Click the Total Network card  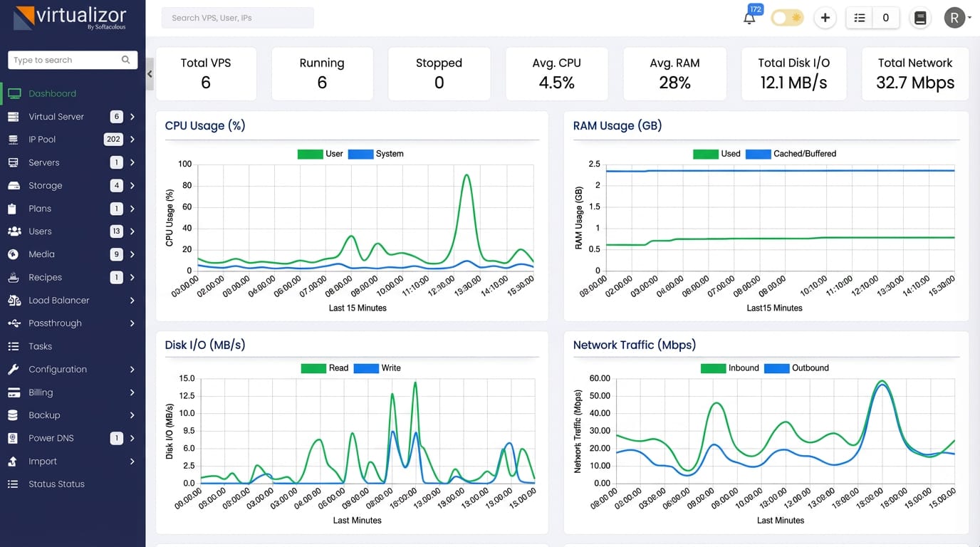(915, 73)
